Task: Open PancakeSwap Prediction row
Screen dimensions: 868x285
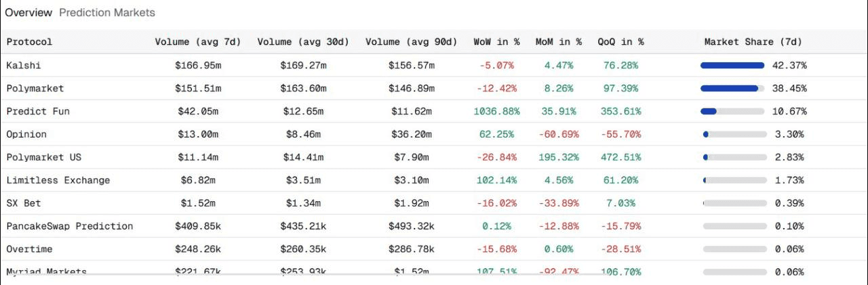Action: (69, 226)
